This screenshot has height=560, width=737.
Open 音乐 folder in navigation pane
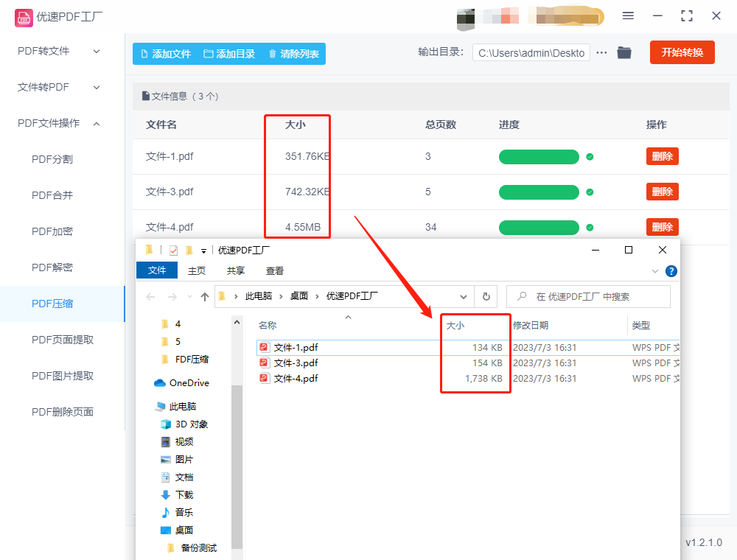point(177,513)
